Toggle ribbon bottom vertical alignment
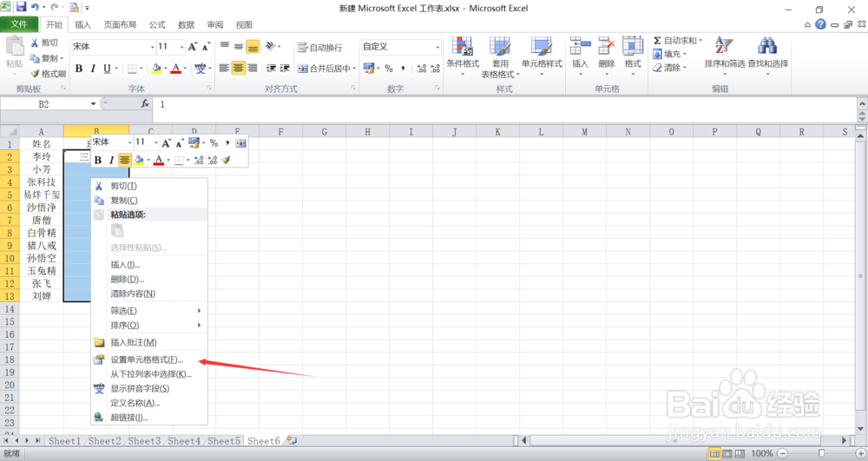868x461 pixels. point(253,47)
